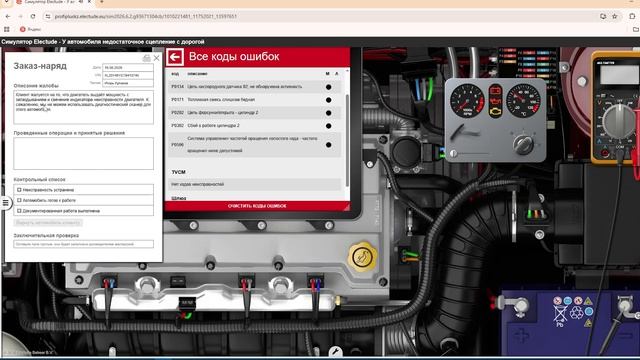Image resolution: width=640 pixels, height=360 pixels.
Task: Select the M dot for code P0134
Action: pyautogui.click(x=328, y=87)
